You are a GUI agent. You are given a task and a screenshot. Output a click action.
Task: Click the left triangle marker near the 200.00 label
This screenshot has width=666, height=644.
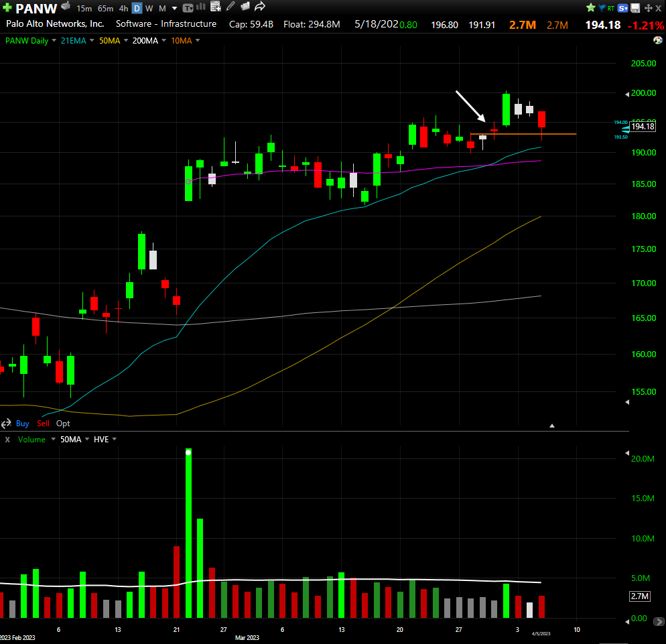pyautogui.click(x=627, y=94)
